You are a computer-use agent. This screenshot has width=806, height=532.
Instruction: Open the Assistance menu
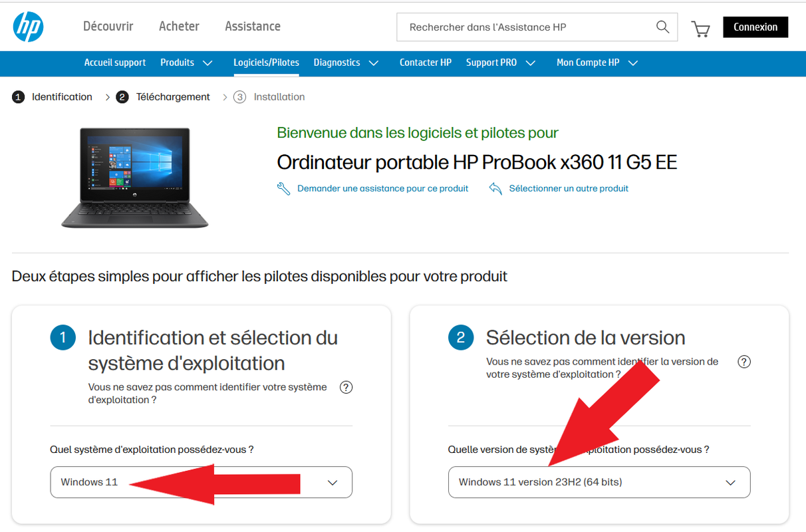pyautogui.click(x=253, y=27)
